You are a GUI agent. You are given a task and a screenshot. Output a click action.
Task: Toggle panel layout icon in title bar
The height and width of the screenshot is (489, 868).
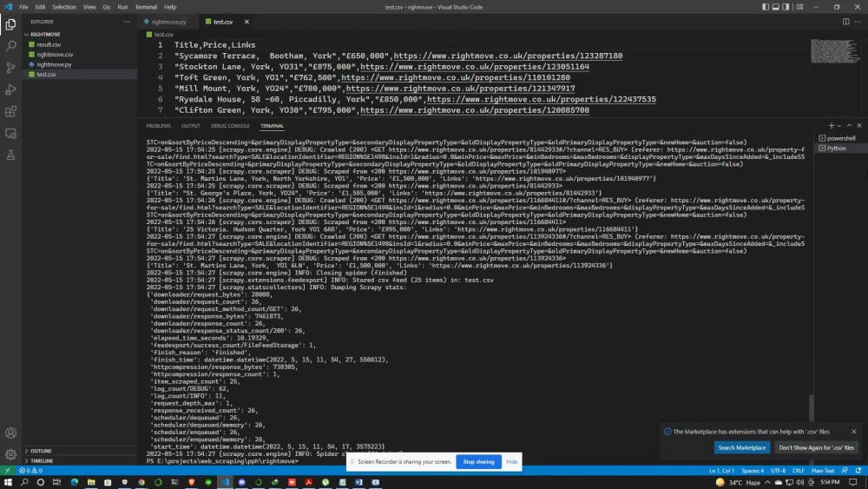pyautogui.click(x=775, y=7)
